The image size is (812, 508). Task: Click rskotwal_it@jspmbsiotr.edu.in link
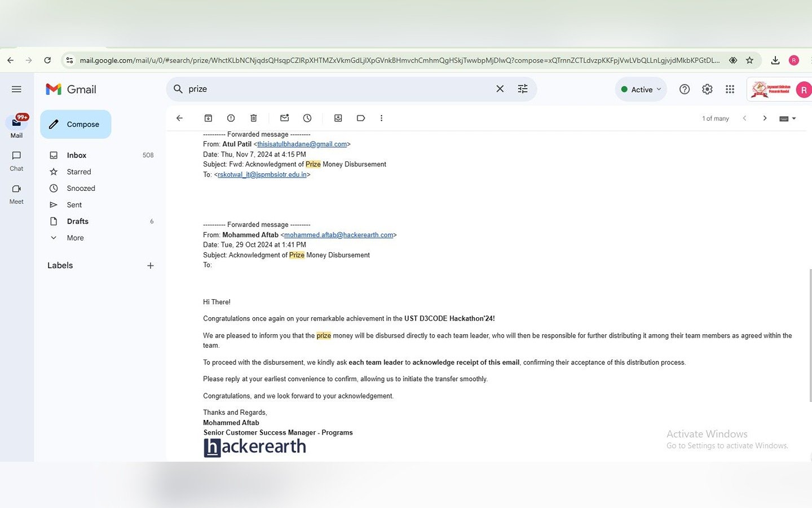(262, 175)
